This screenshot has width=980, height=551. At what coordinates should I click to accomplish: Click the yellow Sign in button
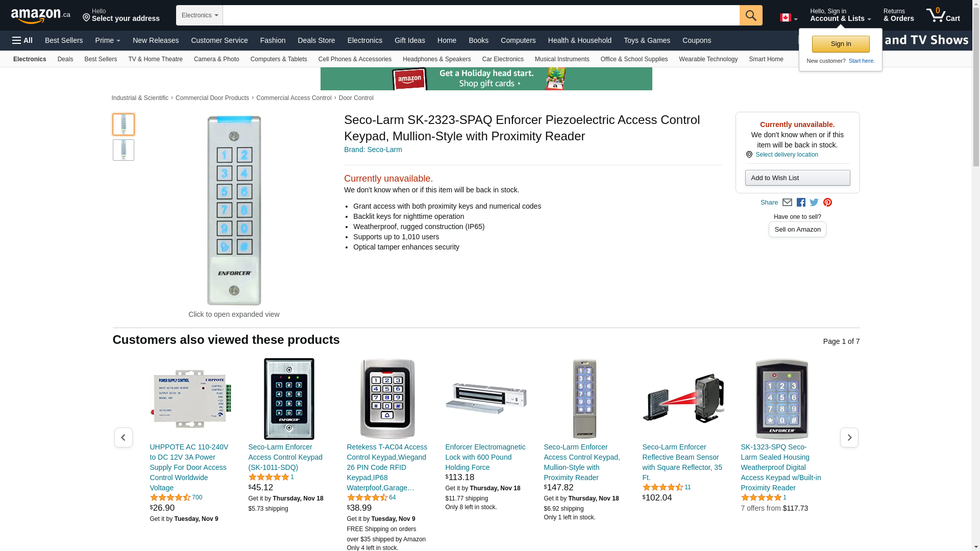tap(840, 44)
